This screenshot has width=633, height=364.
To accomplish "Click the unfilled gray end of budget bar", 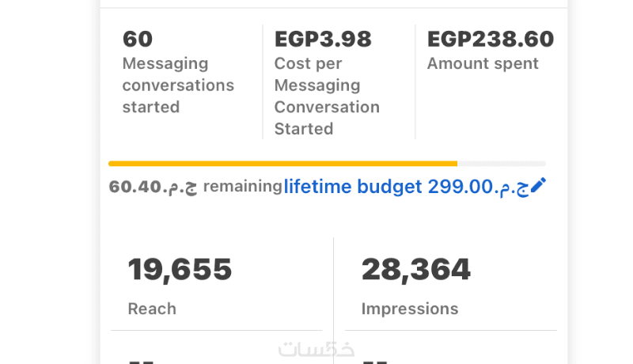I will point(501,164).
